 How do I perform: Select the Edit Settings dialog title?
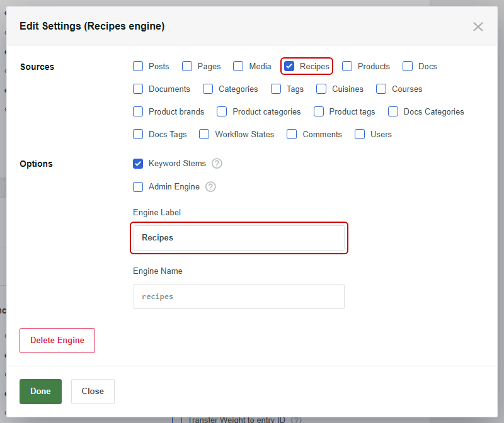coord(92,26)
